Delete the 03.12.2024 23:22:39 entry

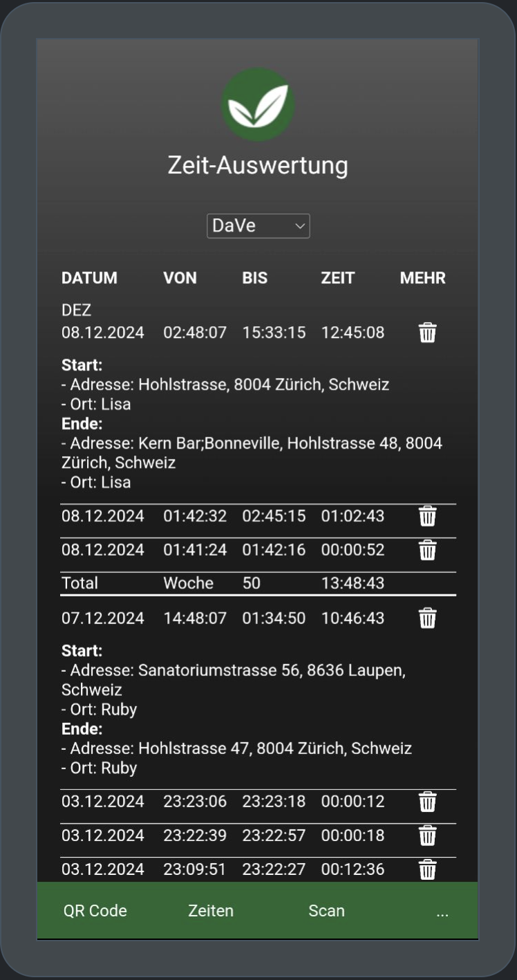tap(428, 836)
